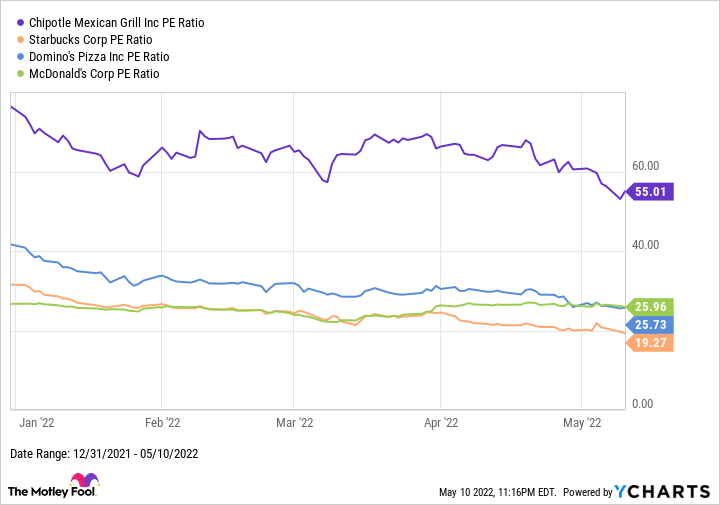720x505 pixels.
Task: Click the 60.00 y-axis label
Action: pos(644,166)
